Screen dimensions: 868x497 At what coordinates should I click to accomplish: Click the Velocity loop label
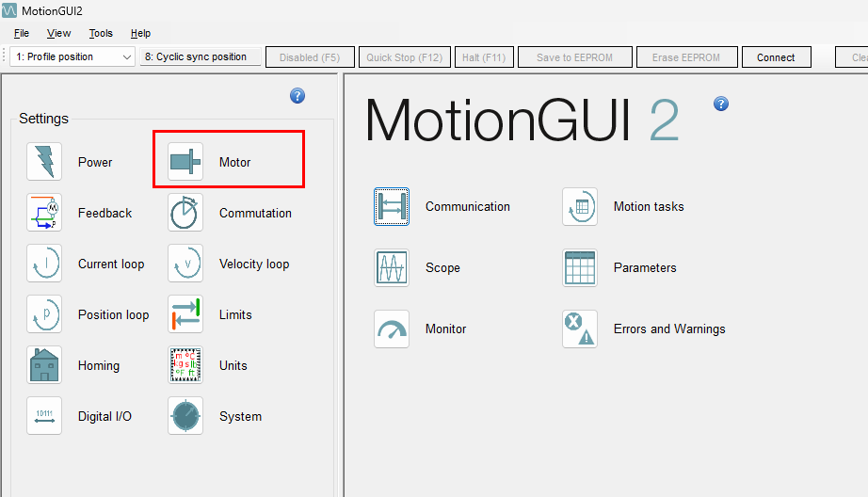pyautogui.click(x=254, y=264)
